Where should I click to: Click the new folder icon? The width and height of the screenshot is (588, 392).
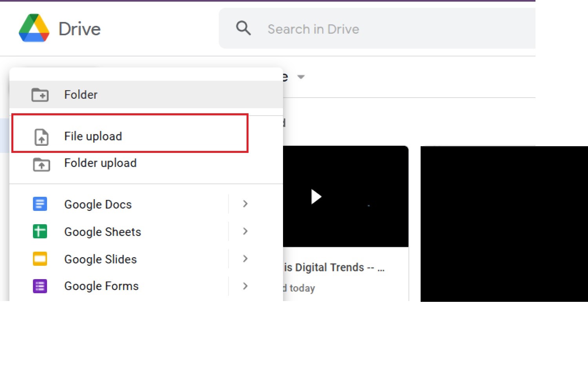pos(40,94)
